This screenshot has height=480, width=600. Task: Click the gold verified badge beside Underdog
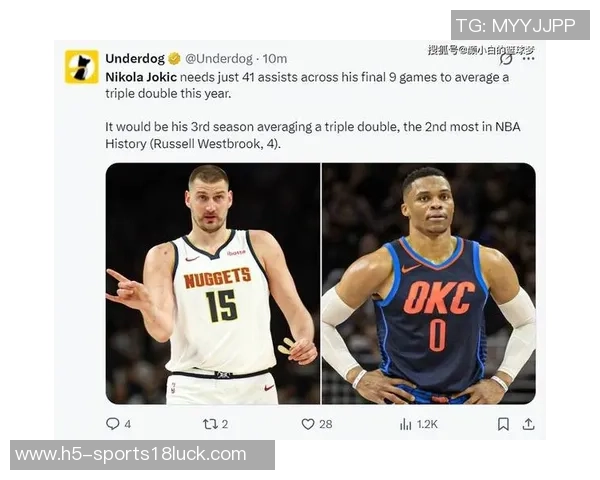(174, 59)
